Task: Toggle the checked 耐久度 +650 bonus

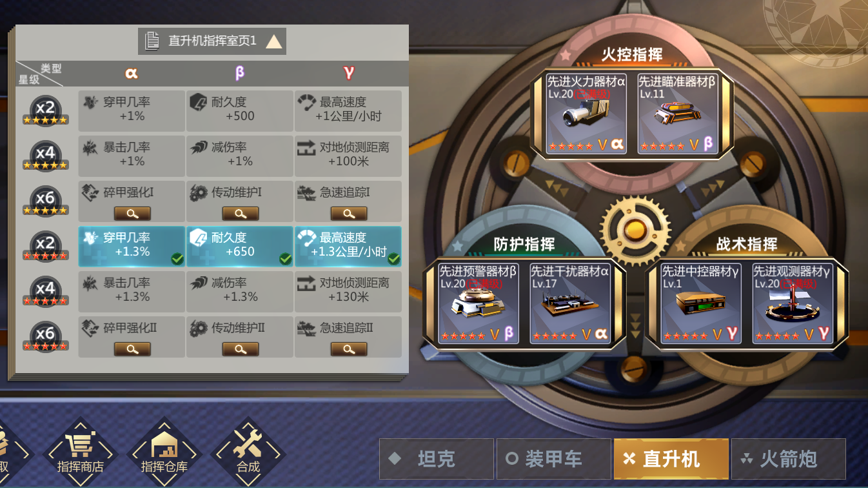Action: click(x=240, y=246)
